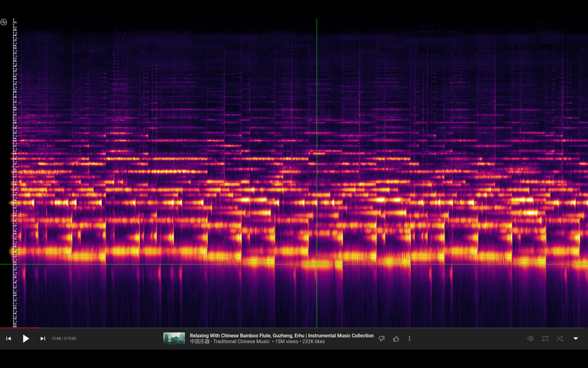Viewport: 588px width, 368px height.
Task: Mute the audio with the volume icon
Action: (x=530, y=339)
